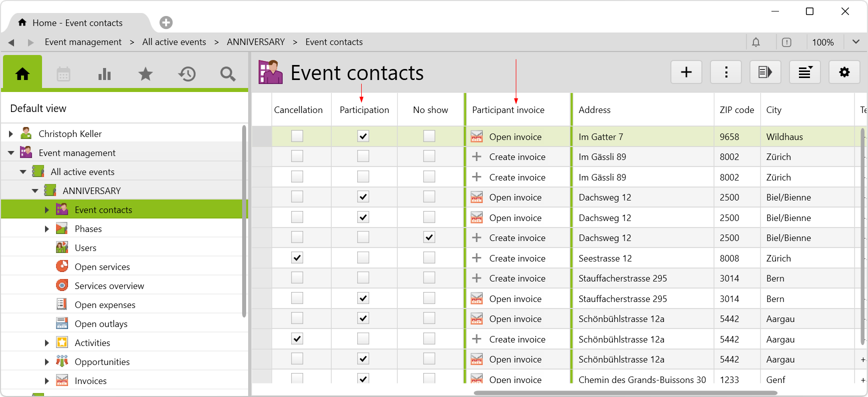Uncheck Cancellation for Seestrasse 12 row
This screenshot has width=868, height=397.
click(x=297, y=258)
